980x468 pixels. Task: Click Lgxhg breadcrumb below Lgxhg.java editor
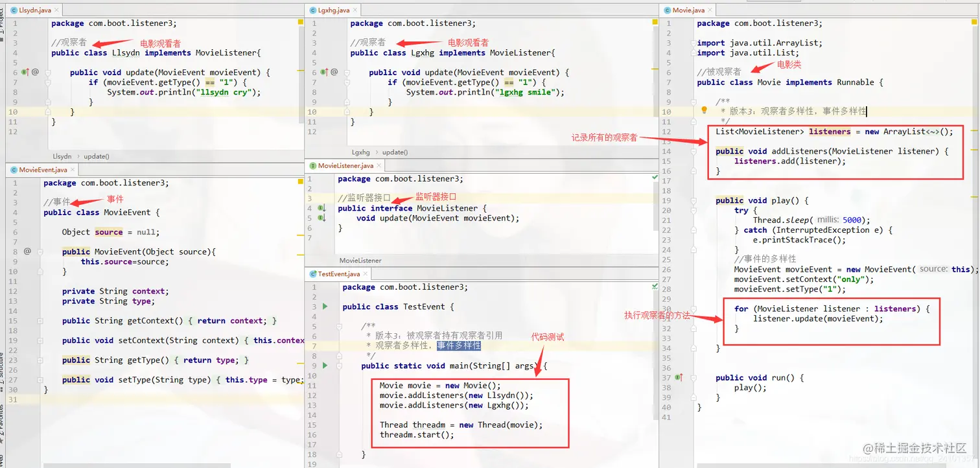pos(361,152)
